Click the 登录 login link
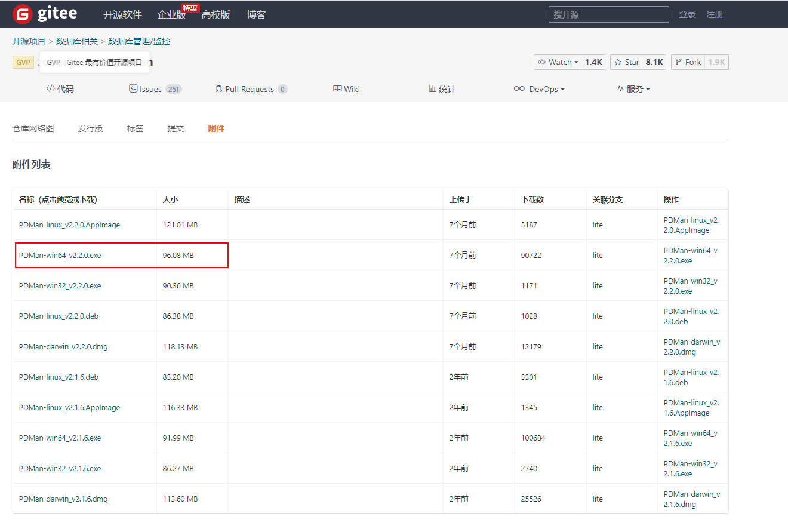The height and width of the screenshot is (532, 788). pyautogui.click(x=687, y=14)
